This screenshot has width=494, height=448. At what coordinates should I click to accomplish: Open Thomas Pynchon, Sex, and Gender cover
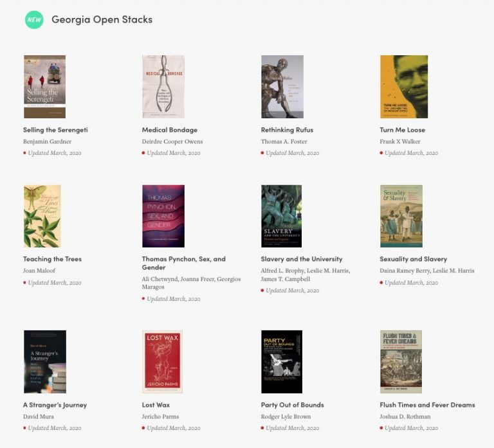click(x=163, y=216)
